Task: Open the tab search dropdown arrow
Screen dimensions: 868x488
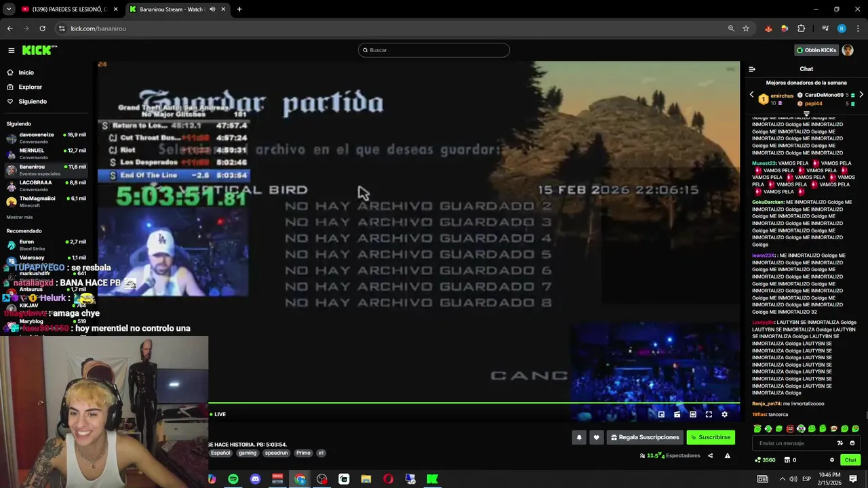Action: click(x=8, y=9)
